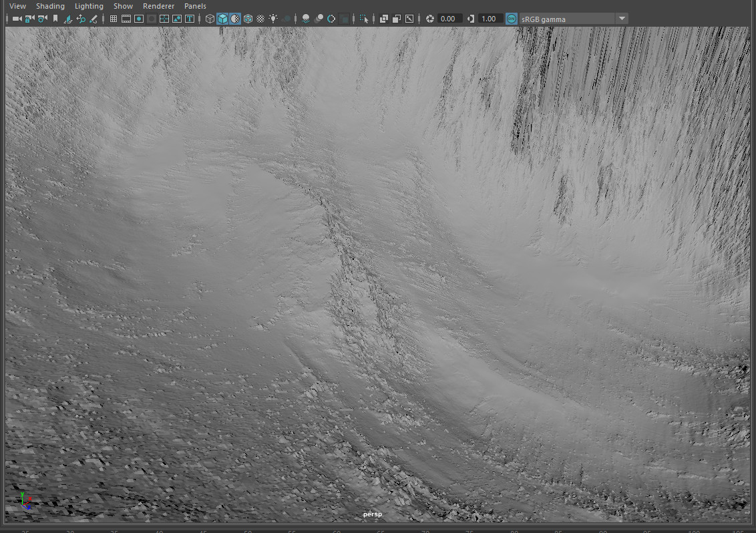Click the Isolate Select icon
Viewport: 756px width, 533px height.
pos(364,19)
